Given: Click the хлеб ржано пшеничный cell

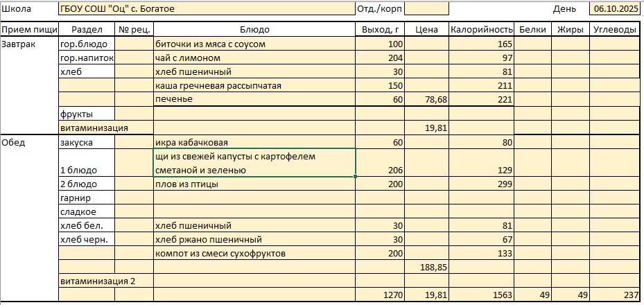Looking at the screenshot, I should pyautogui.click(x=254, y=240).
